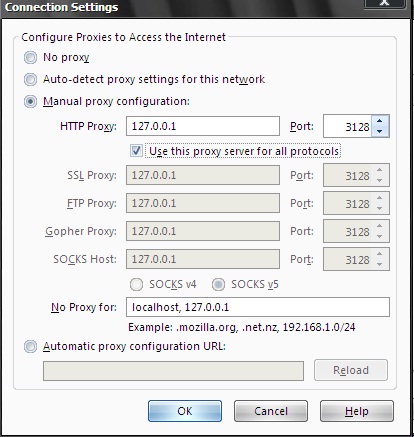
Task: Uncheck Use this proxy server for all protocols
Action: [136, 151]
